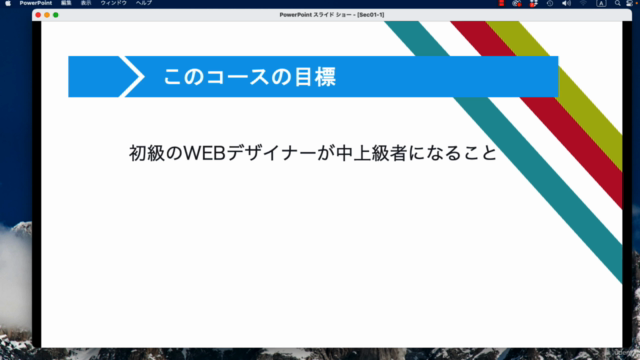Click the text 初級のWEBデザイナーが中上級者になること
Screen dimensions: 640x360
coord(313,153)
